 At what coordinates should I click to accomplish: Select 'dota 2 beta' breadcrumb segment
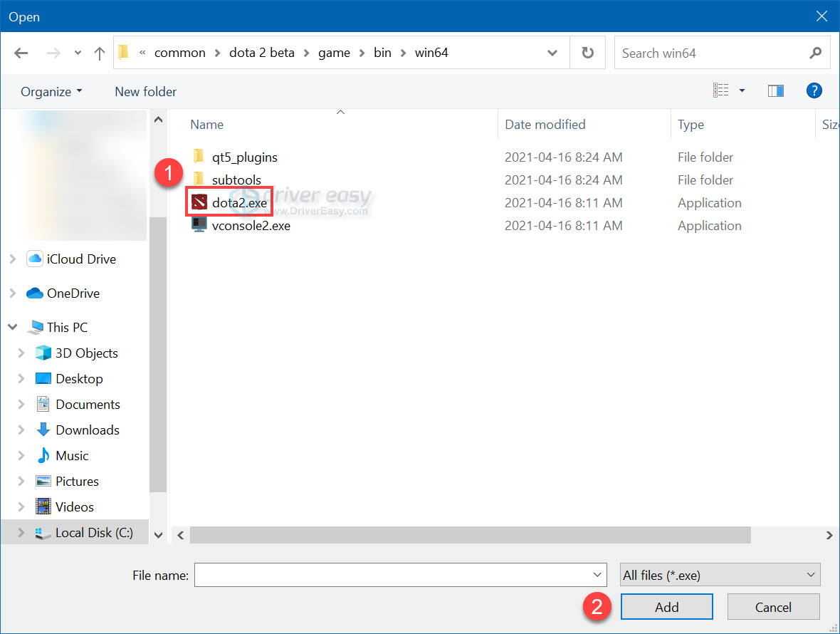click(262, 53)
